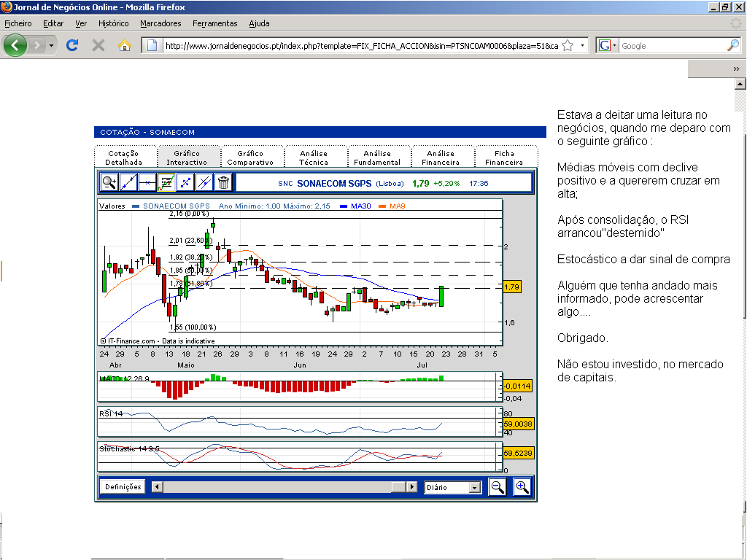Click the RSI 14 indicator label
This screenshot has width=747, height=560.
111,413
